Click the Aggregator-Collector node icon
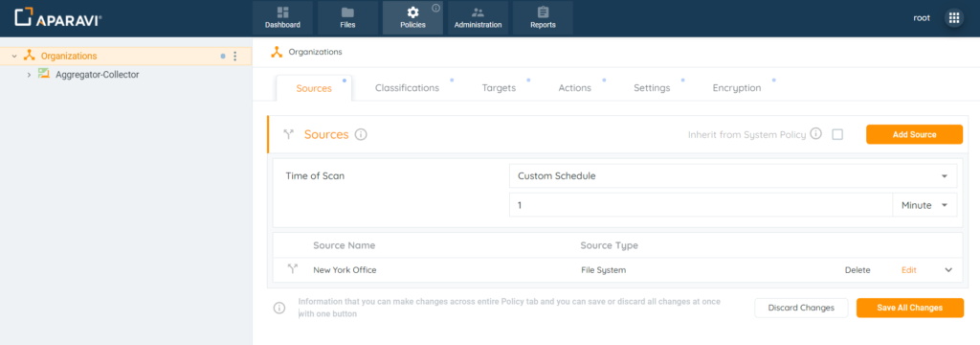Screen dimensions: 980x345 click(x=44, y=74)
